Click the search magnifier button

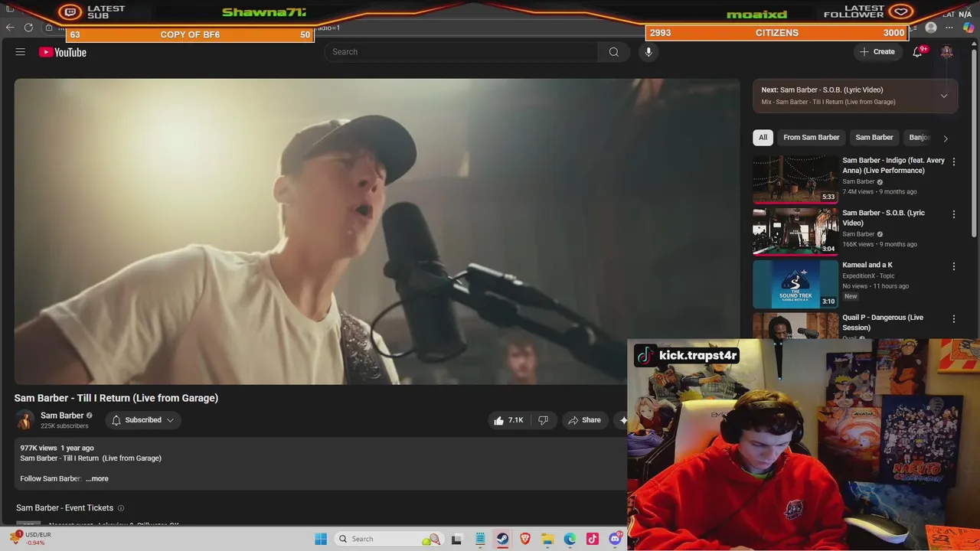pos(613,52)
